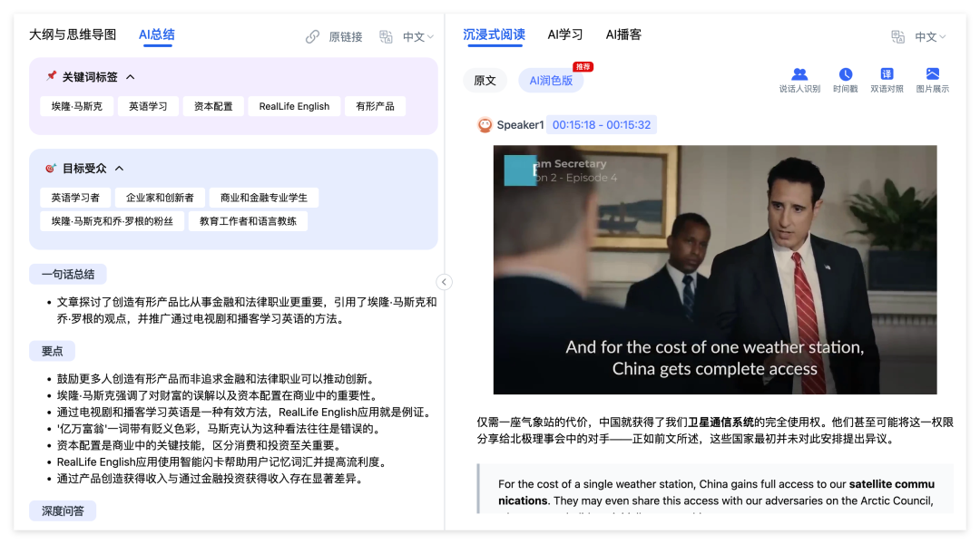The height and width of the screenshot is (544, 980).
Task: Switch to the 大纲与思维导图 tab
Action: [x=73, y=34]
